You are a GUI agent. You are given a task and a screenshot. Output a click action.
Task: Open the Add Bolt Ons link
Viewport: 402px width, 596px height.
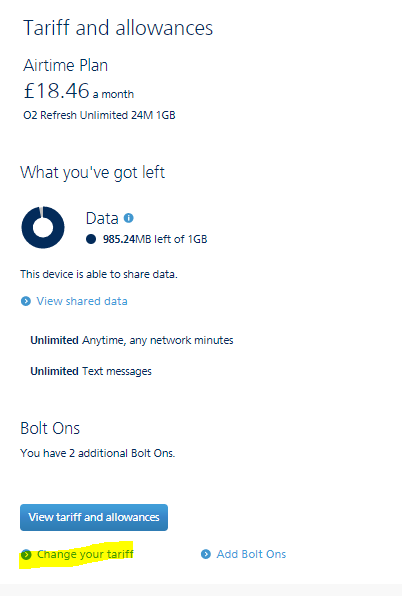tap(251, 554)
